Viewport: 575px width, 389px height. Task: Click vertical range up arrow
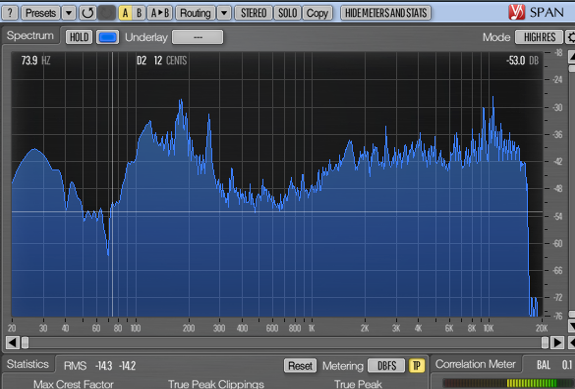tap(571, 56)
